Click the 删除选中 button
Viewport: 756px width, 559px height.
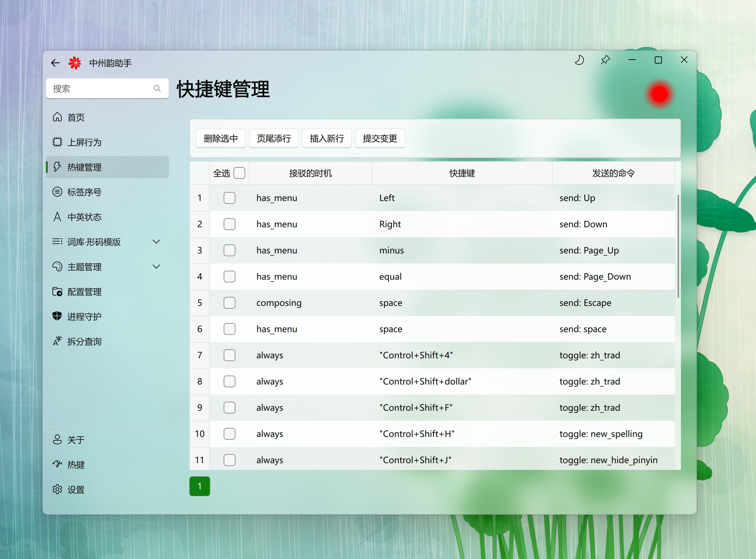(221, 138)
